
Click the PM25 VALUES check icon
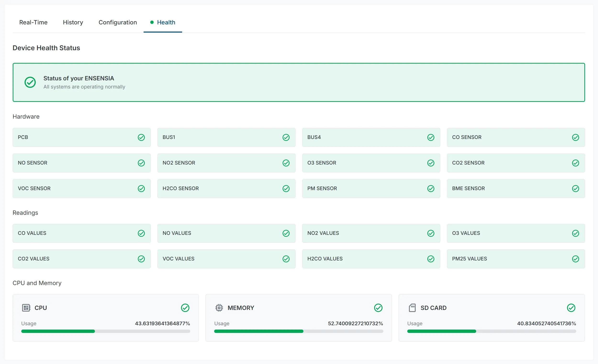[x=576, y=259]
